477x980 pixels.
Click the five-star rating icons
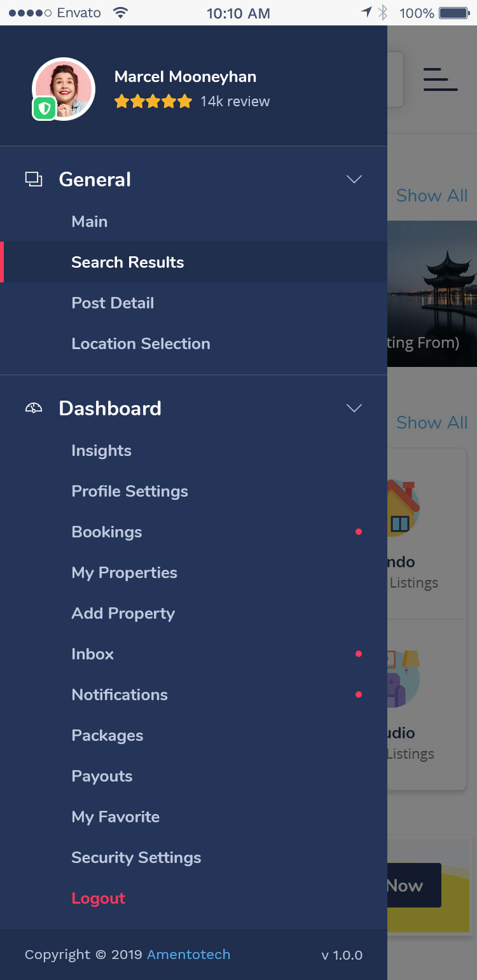[x=153, y=101]
